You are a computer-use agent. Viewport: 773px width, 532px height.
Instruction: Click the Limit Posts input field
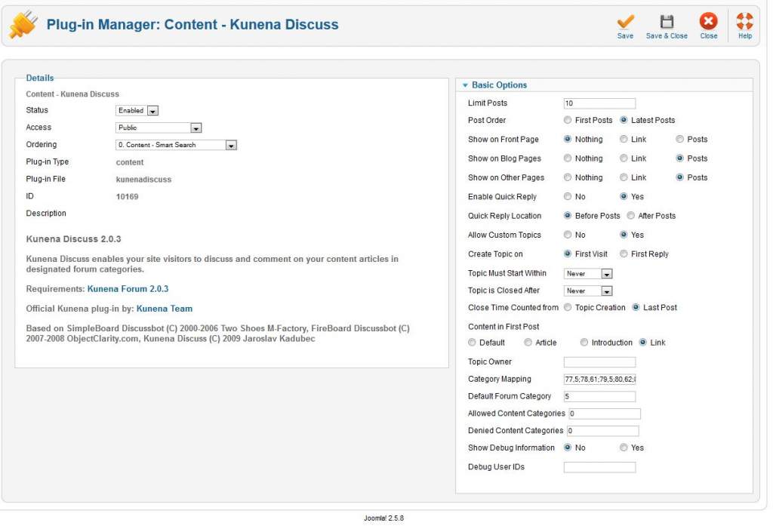coord(599,103)
